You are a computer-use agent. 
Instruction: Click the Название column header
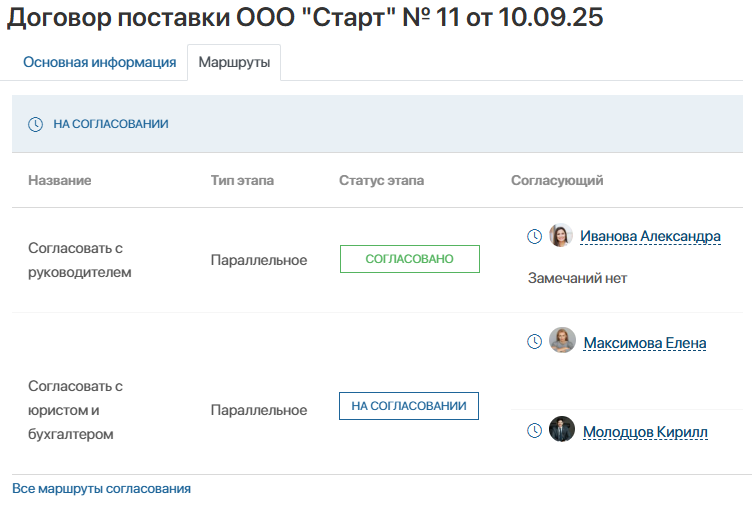pos(59,180)
